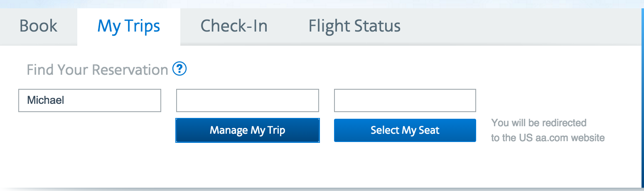Go to the Check-In tab
The image size is (644, 191).
coord(234,26)
